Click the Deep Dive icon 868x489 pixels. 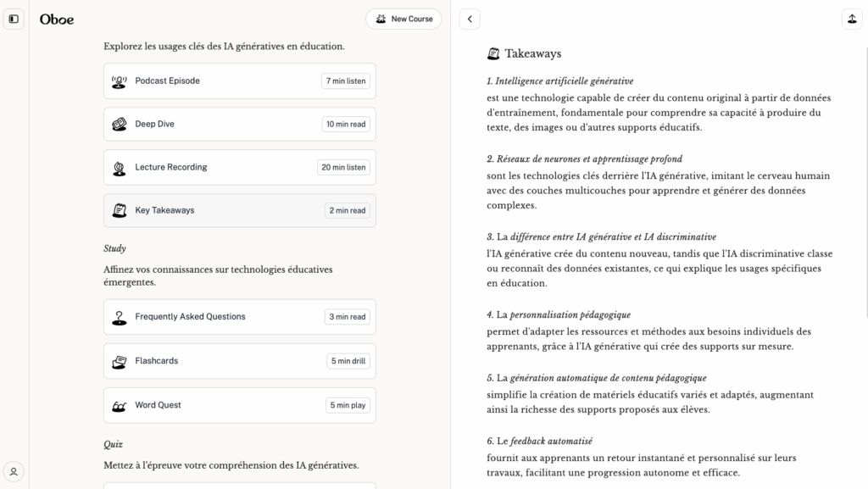tap(120, 125)
